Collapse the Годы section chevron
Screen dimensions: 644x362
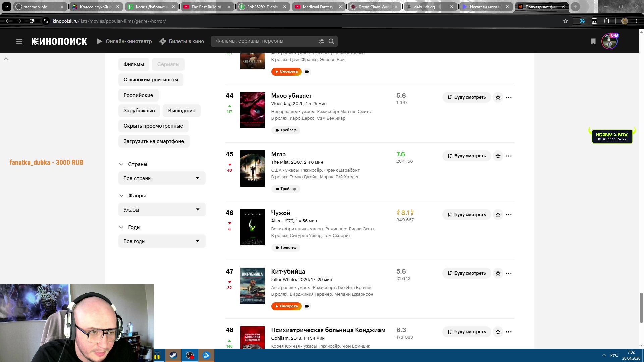click(x=121, y=227)
